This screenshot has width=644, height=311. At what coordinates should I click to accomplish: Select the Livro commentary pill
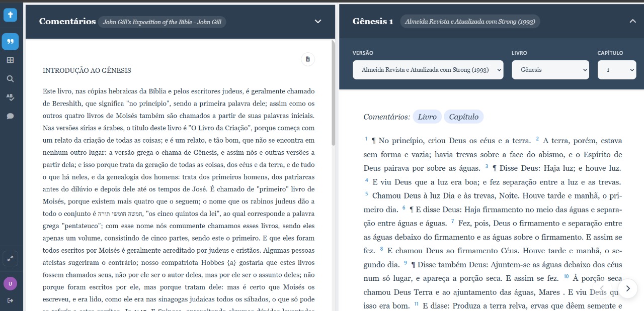427,117
